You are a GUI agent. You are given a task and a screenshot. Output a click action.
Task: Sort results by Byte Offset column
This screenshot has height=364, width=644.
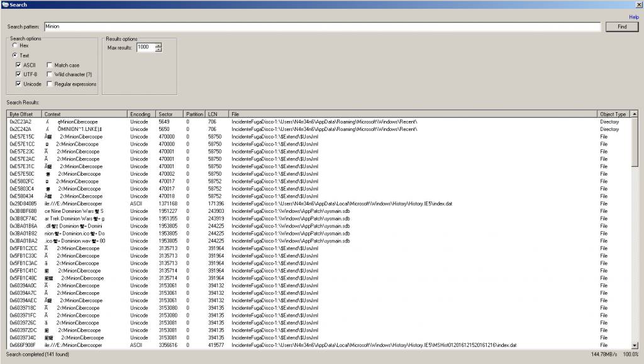[x=24, y=114]
